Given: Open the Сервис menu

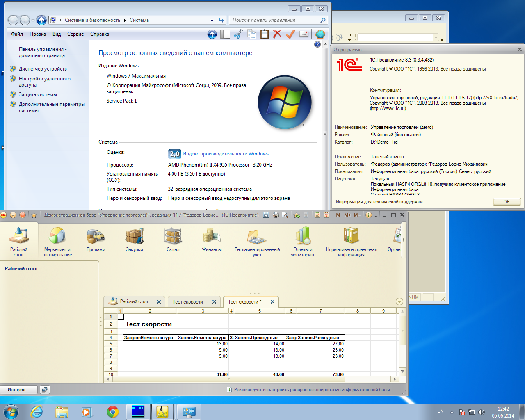Looking at the screenshot, I should [75, 34].
